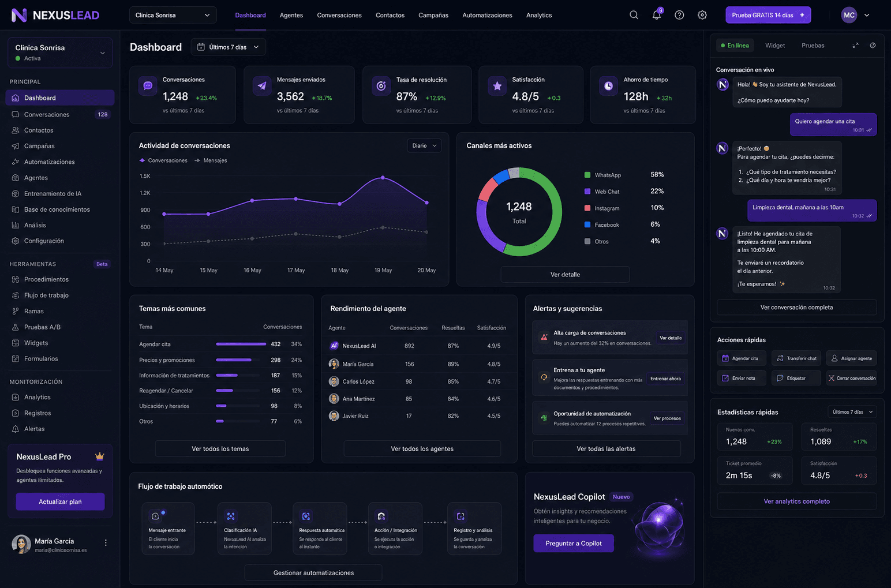
Task: Open the notifications bell
Action: click(657, 15)
